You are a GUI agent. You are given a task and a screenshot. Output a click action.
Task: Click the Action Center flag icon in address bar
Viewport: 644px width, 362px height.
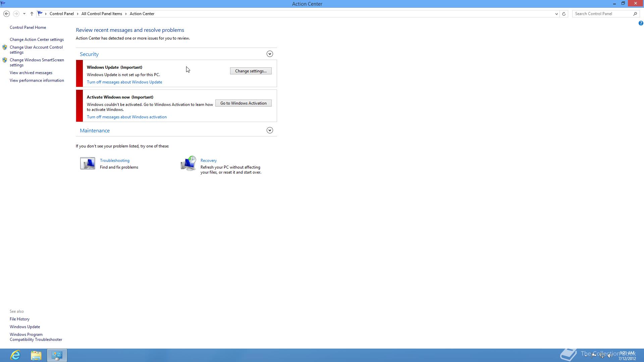click(40, 13)
